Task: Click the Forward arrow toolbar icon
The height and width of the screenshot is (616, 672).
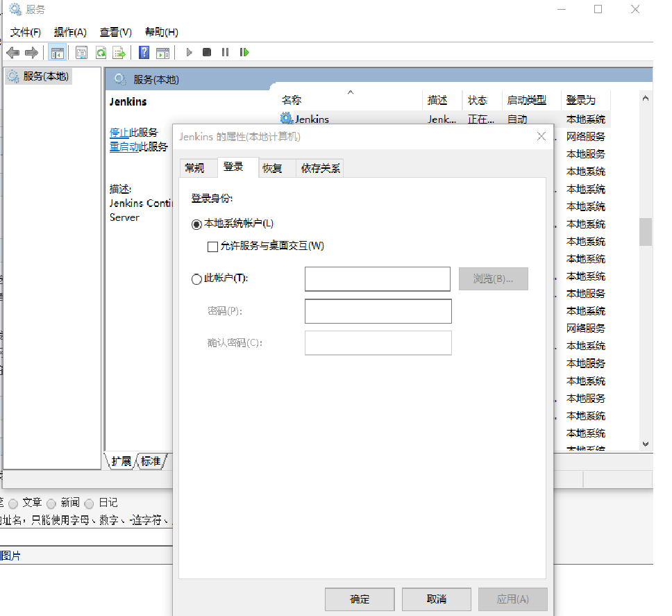Action: [x=31, y=53]
